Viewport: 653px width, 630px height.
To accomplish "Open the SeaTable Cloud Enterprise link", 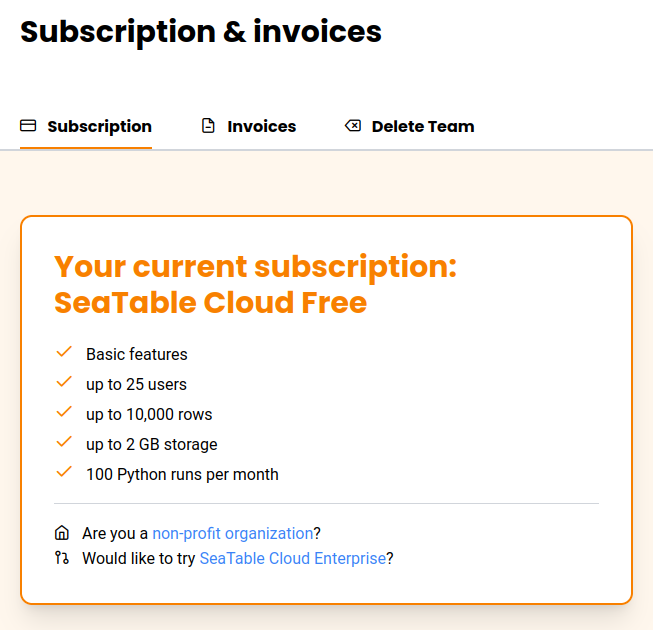I will pos(292,558).
